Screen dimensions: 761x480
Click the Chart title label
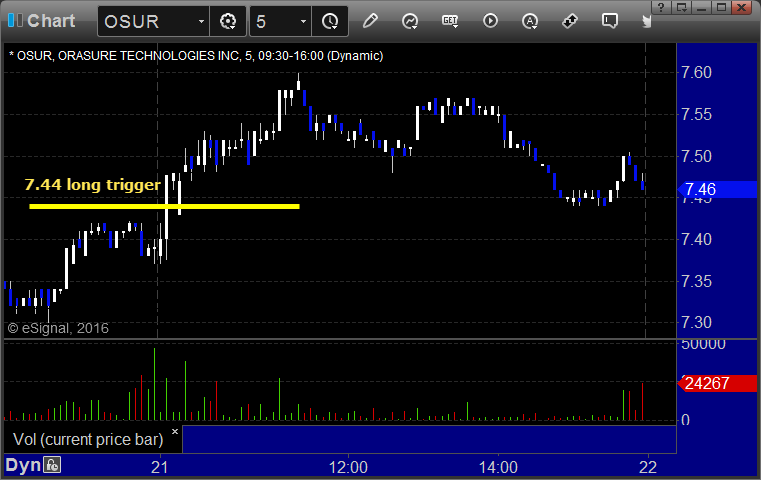click(51, 21)
